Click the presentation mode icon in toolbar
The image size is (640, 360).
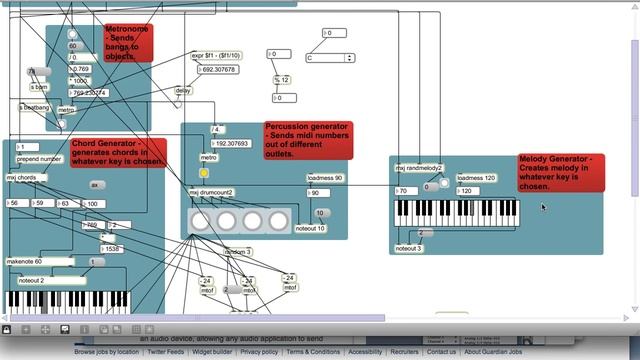click(x=65, y=329)
